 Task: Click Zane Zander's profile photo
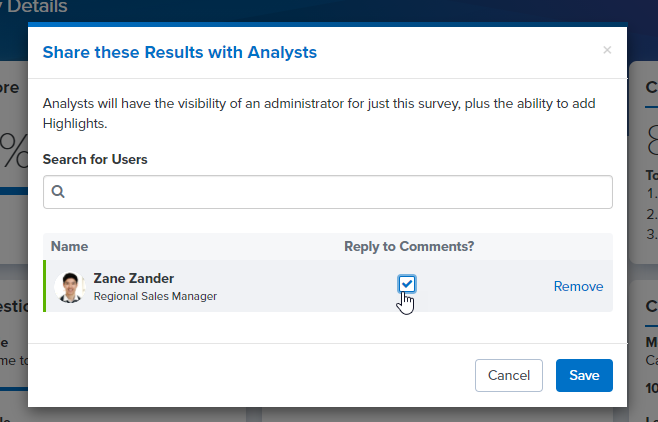tap(70, 287)
